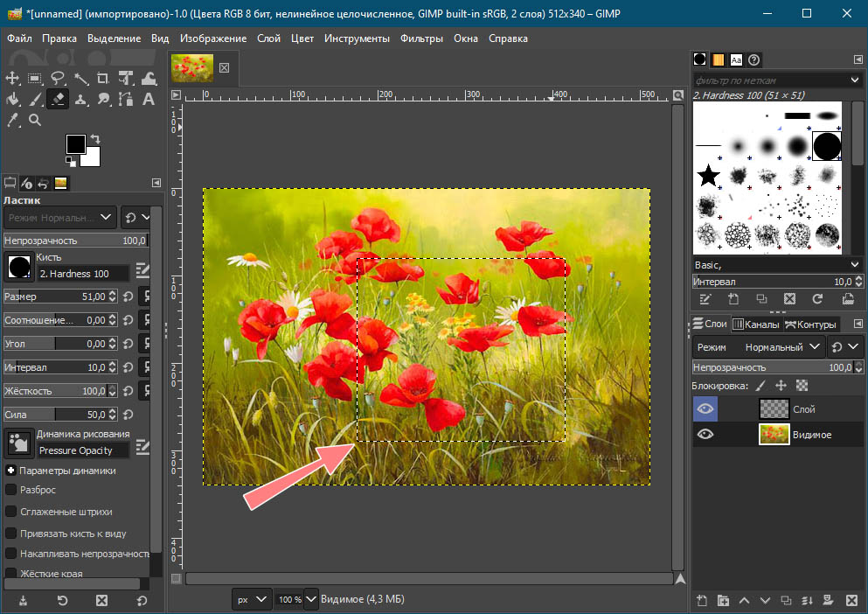868x614 pixels.
Task: Raise the layer one step
Action: [744, 600]
